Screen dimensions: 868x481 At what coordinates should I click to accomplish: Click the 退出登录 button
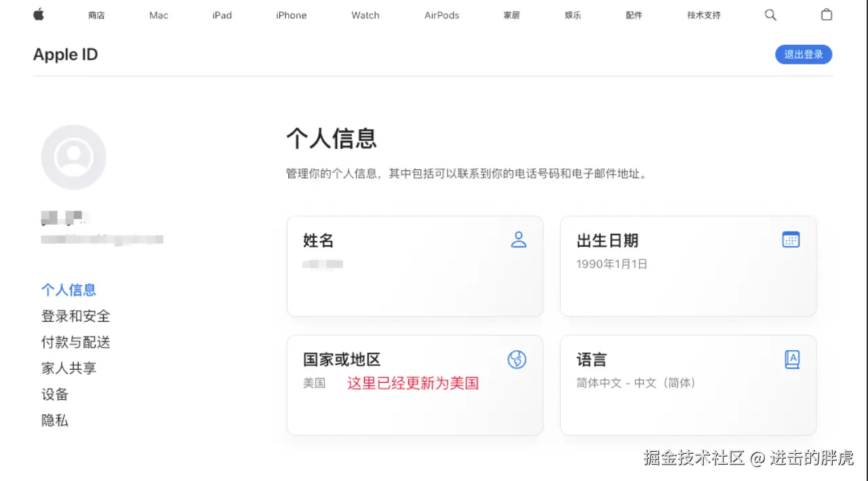804,55
